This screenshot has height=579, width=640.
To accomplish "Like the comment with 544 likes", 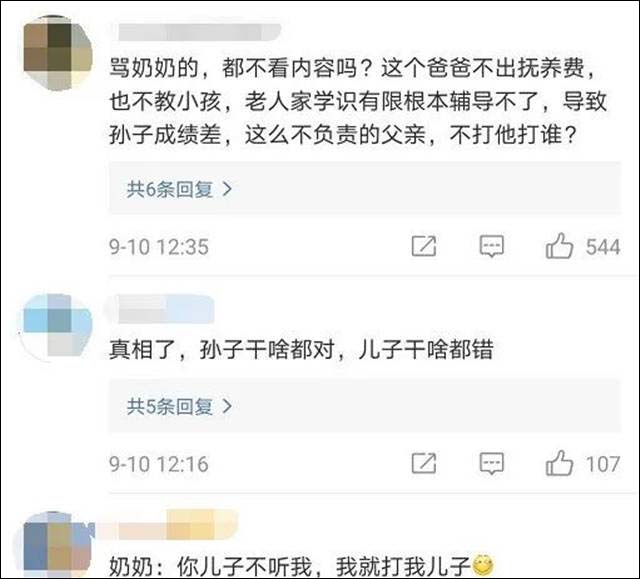I will coord(559,246).
